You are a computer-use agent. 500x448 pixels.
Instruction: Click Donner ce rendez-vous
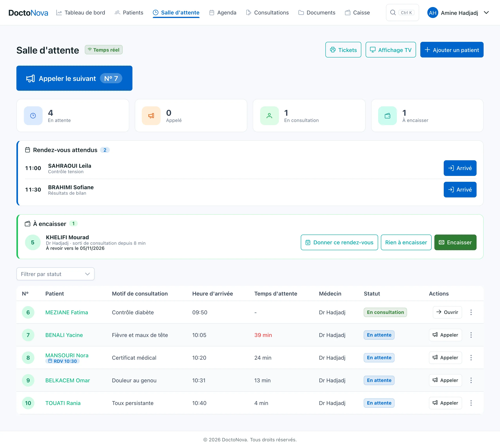(339, 242)
